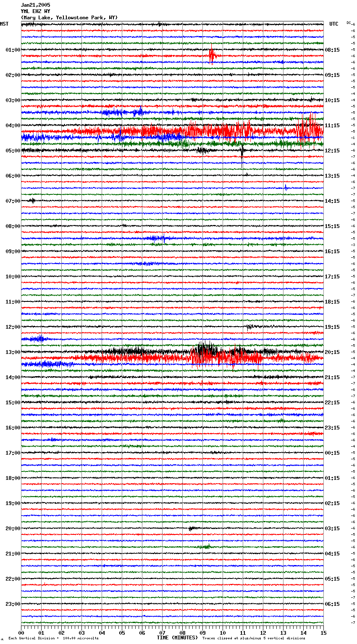
Task: Click the 05 minute tick label
Action: (x=122, y=633)
